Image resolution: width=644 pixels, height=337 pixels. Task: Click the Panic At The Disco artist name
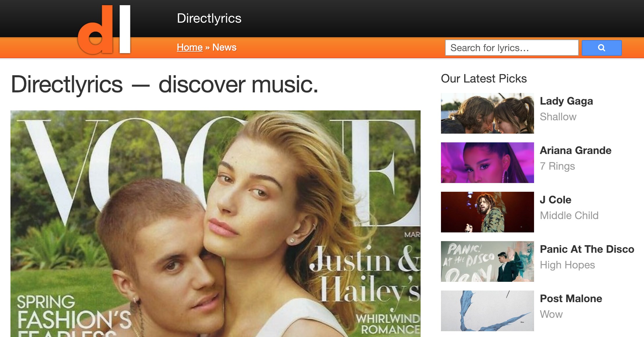coord(587,249)
